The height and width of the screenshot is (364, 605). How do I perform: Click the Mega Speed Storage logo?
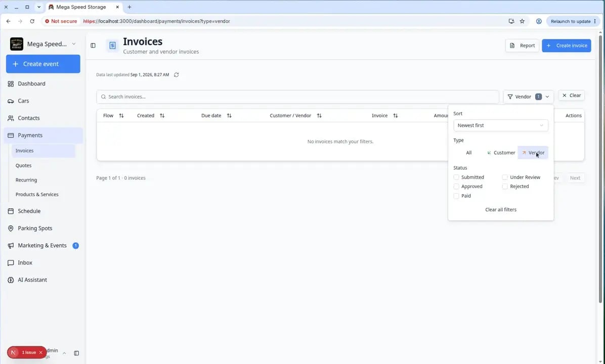point(17,44)
